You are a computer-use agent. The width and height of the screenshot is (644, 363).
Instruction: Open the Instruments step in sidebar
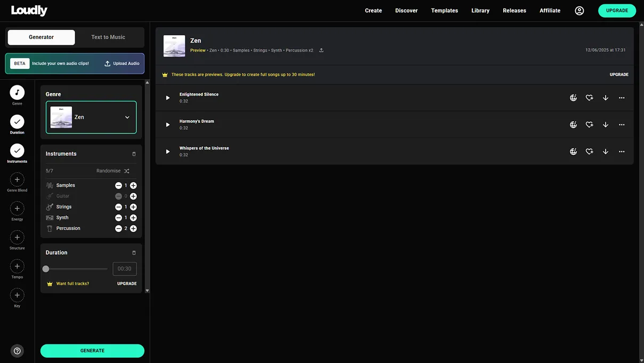[17, 151]
